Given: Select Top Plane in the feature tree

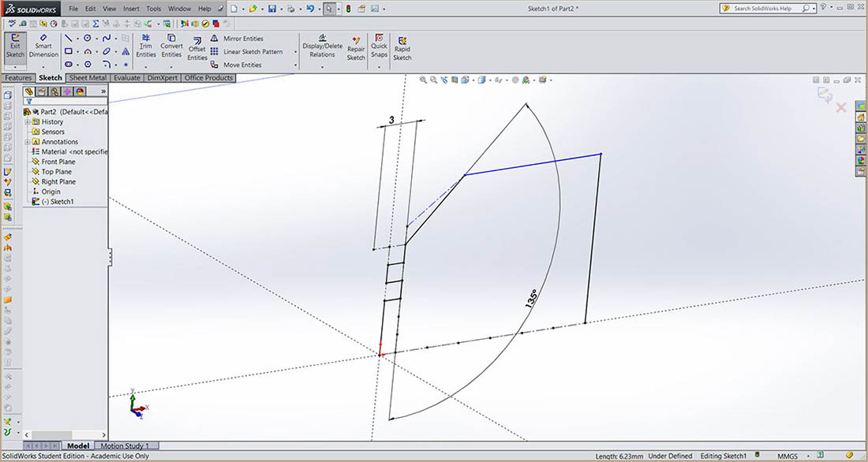Looking at the screenshot, I should 51,172.
